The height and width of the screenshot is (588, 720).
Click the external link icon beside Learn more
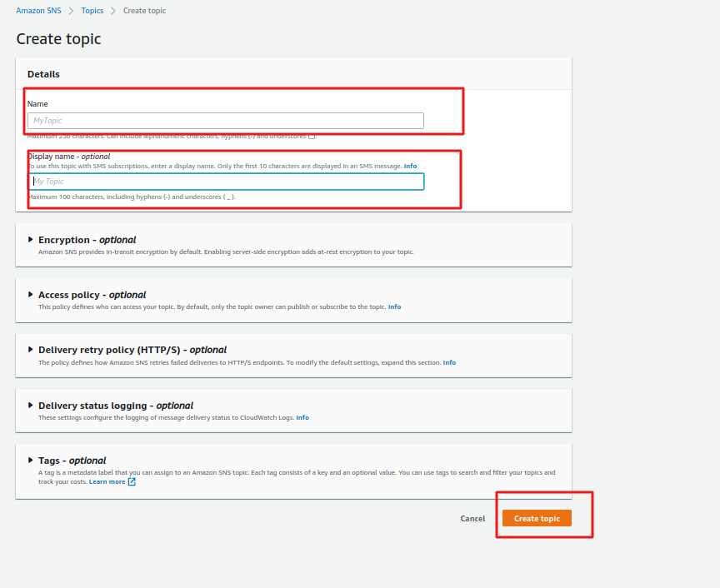pos(132,481)
